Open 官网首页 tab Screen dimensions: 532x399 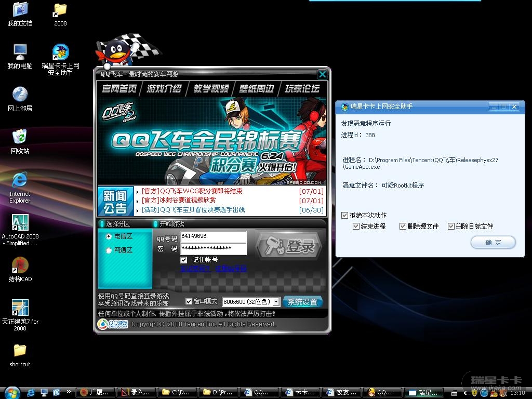pyautogui.click(x=119, y=88)
